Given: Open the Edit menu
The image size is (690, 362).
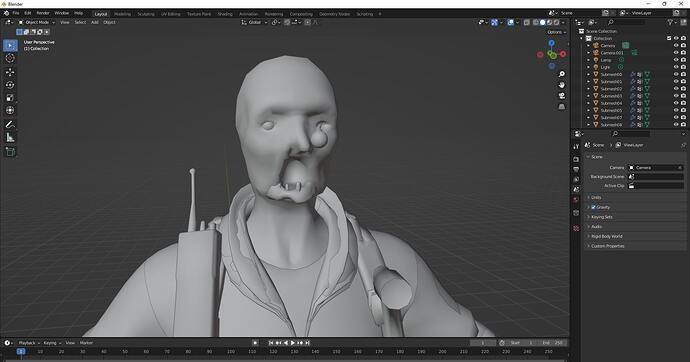Looking at the screenshot, I should [x=28, y=13].
